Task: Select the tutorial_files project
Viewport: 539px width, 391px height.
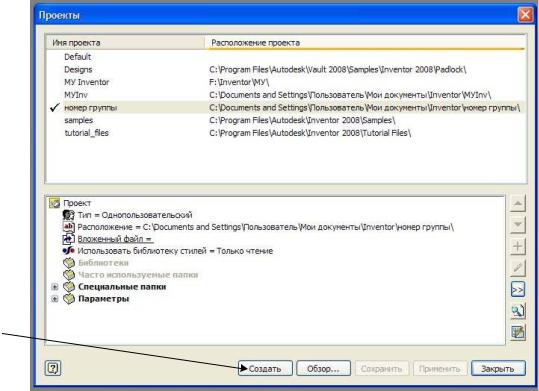Action: (87, 133)
